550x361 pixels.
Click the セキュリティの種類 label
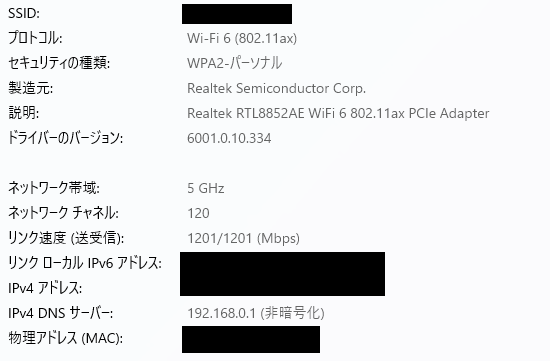59,63
